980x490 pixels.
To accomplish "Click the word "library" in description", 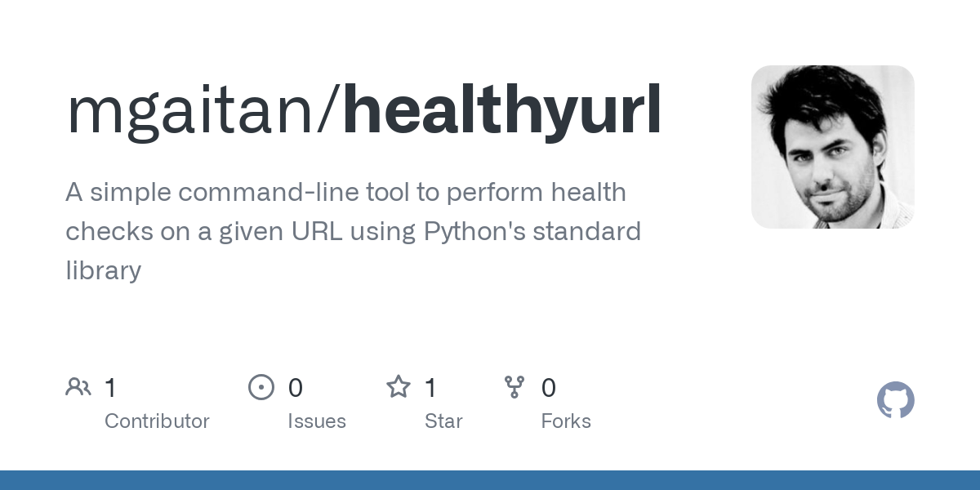I will tap(104, 270).
